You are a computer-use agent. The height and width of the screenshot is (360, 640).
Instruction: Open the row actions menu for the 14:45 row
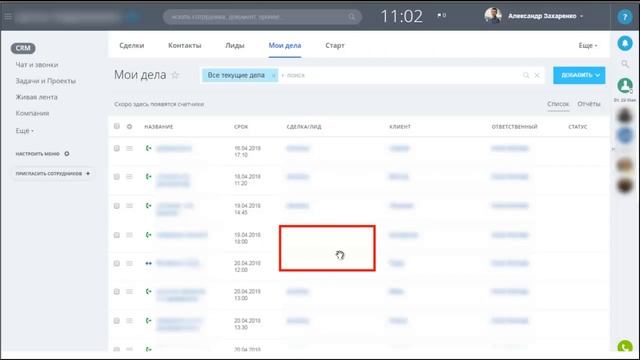point(129,206)
